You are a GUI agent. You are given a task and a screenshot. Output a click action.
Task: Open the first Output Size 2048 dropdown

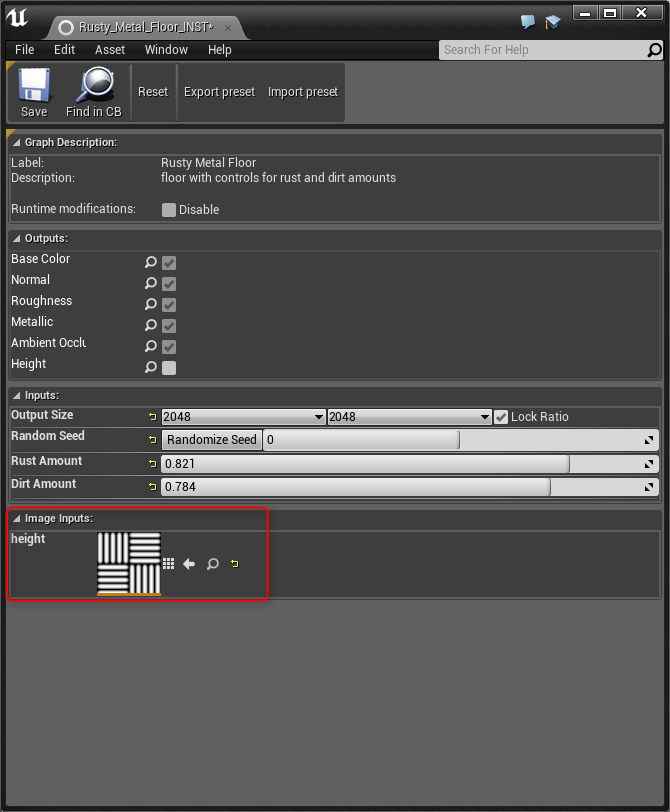coord(243,417)
